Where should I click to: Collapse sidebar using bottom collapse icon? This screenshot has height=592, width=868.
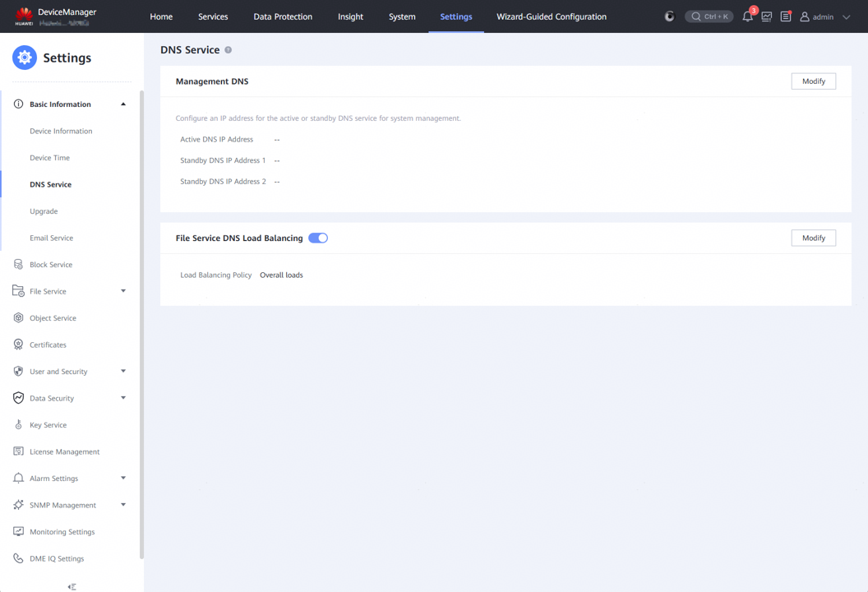(72, 586)
